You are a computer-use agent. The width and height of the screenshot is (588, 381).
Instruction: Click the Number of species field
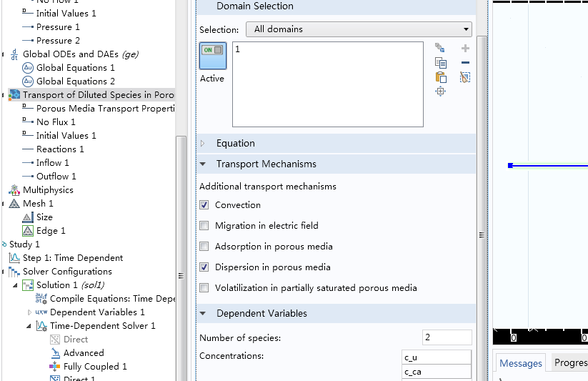[447, 338]
